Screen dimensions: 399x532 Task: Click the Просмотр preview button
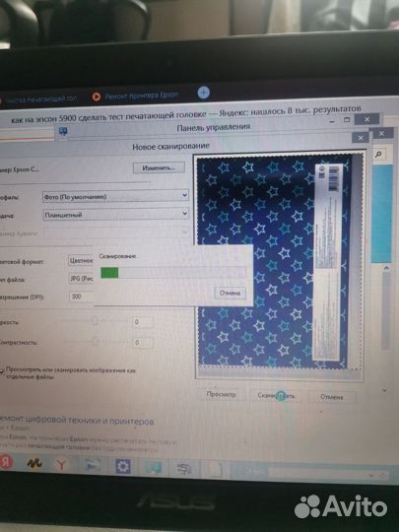[222, 395]
